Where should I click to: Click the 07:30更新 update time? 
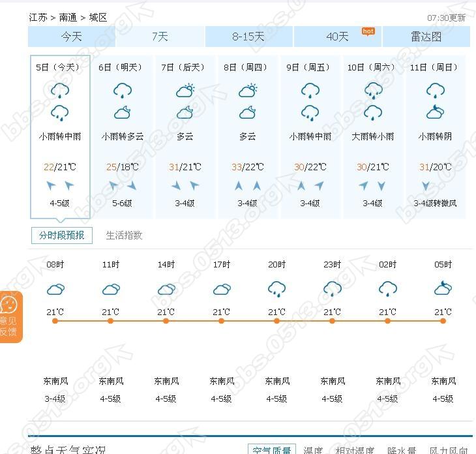pos(446,18)
